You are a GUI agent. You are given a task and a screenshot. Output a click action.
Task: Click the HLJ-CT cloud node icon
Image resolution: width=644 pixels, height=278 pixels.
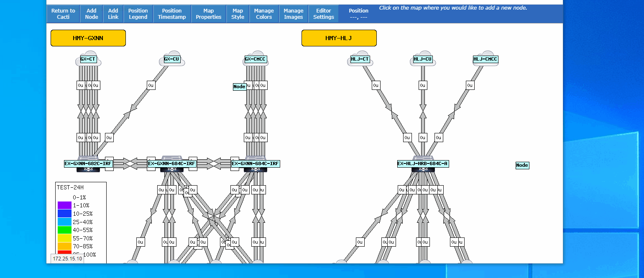tap(360, 59)
